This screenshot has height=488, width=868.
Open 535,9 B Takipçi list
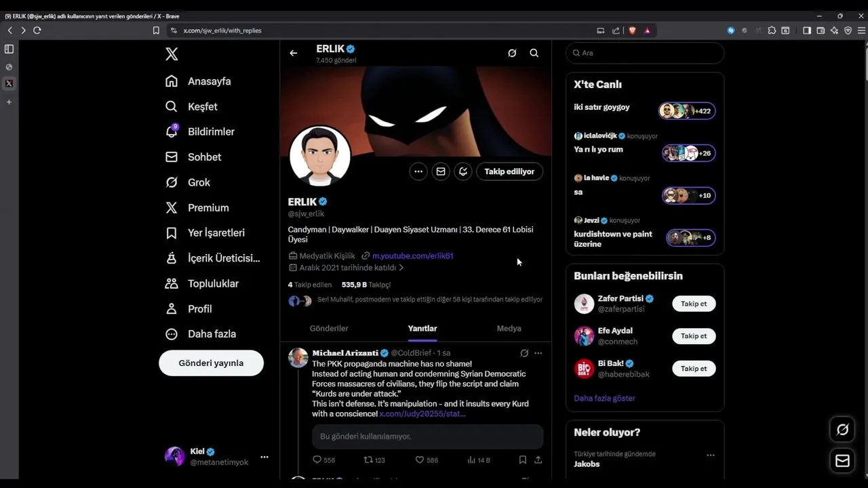tap(366, 285)
